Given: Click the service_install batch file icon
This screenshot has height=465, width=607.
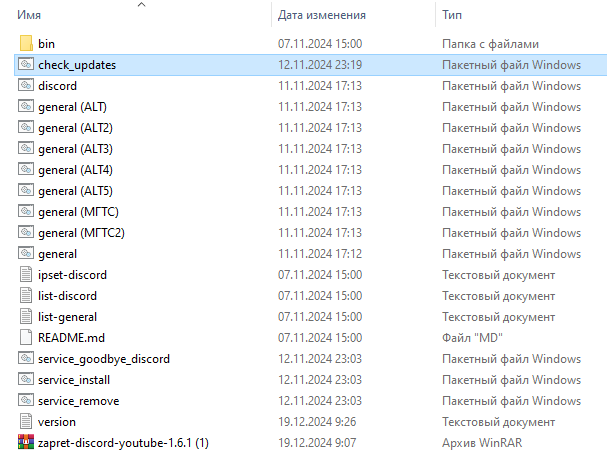Looking at the screenshot, I should tap(26, 379).
